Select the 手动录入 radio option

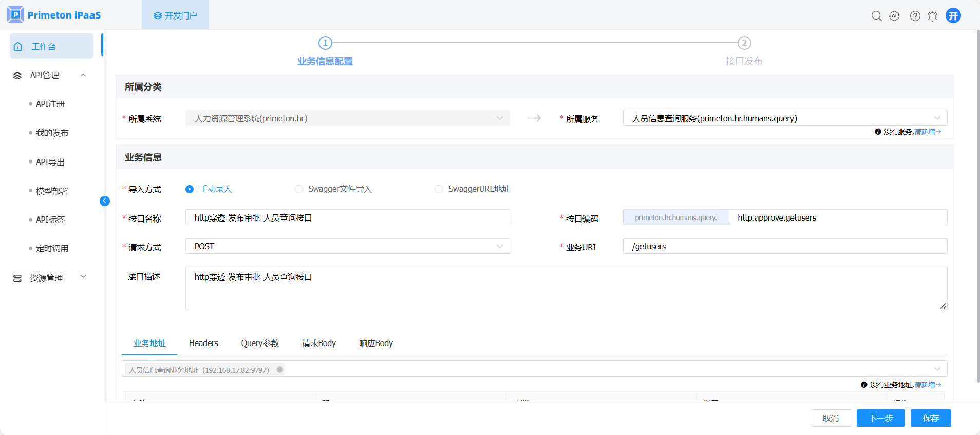[x=190, y=189]
